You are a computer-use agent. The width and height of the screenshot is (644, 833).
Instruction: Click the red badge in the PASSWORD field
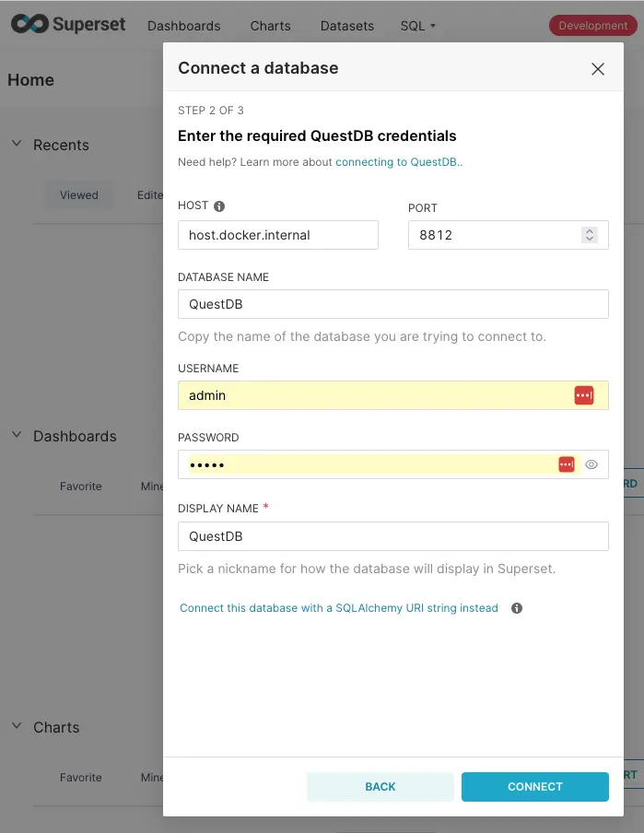click(x=566, y=463)
